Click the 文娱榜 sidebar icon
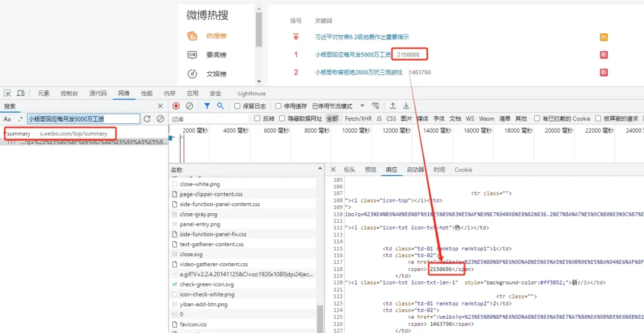The width and height of the screenshot is (644, 333). pyautogui.click(x=192, y=74)
